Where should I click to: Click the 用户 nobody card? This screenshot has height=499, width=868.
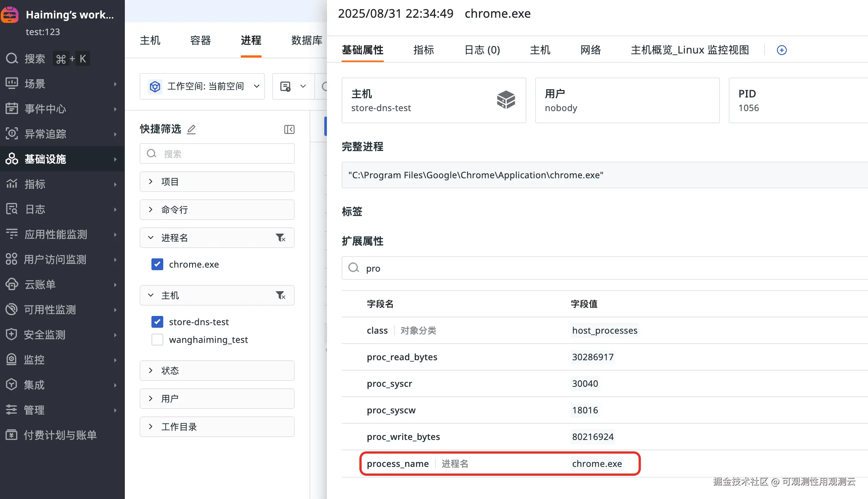click(x=627, y=100)
